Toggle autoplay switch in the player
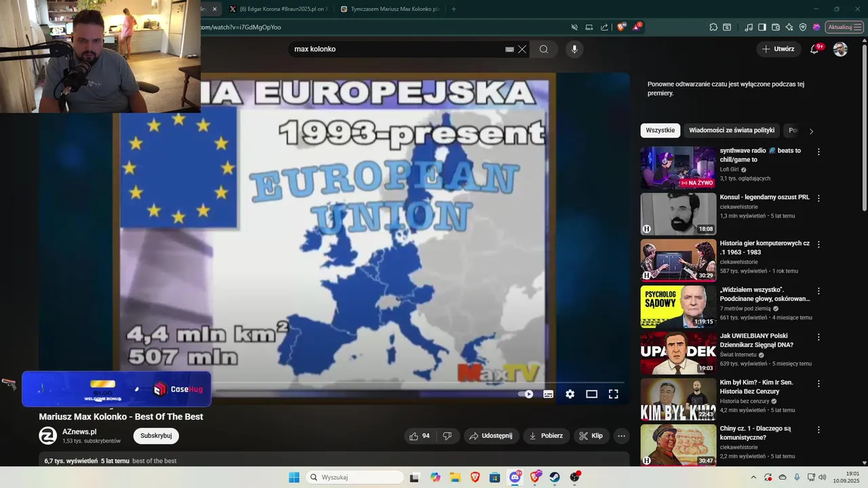Screen dimensions: 868x488 [526, 394]
